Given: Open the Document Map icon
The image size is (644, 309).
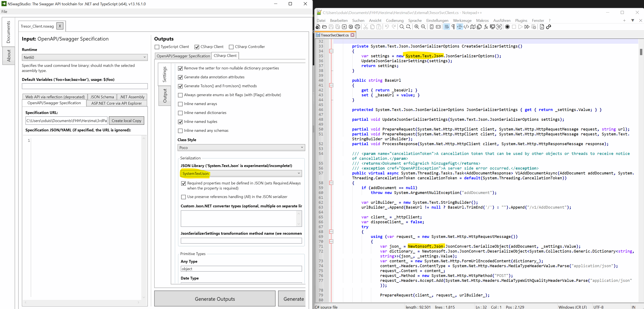Looking at the screenshot, I should [473, 27].
